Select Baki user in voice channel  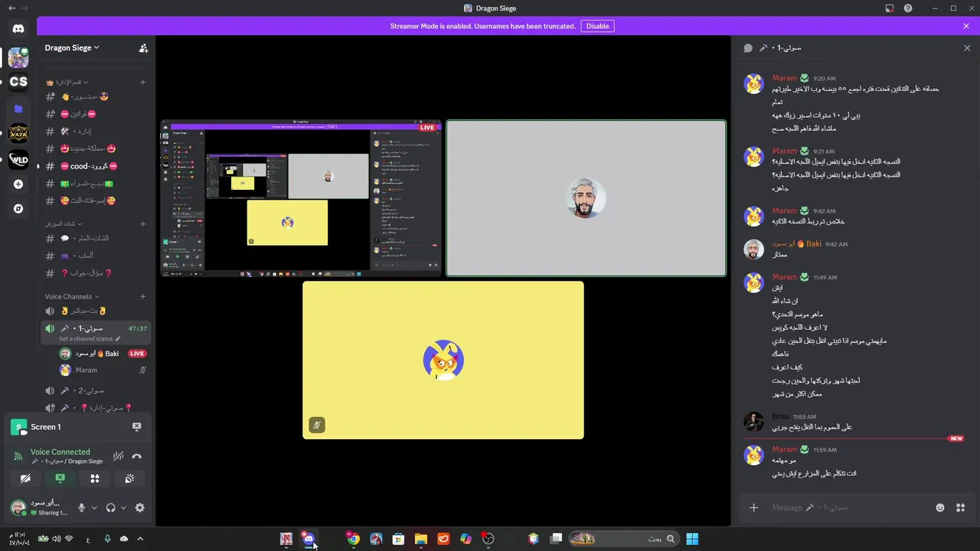[x=96, y=354]
